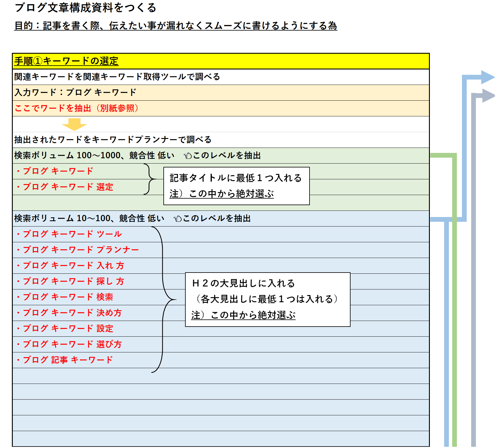Select ・ブログ キーワード 探し 方
The image size is (497, 448).
[70, 281]
